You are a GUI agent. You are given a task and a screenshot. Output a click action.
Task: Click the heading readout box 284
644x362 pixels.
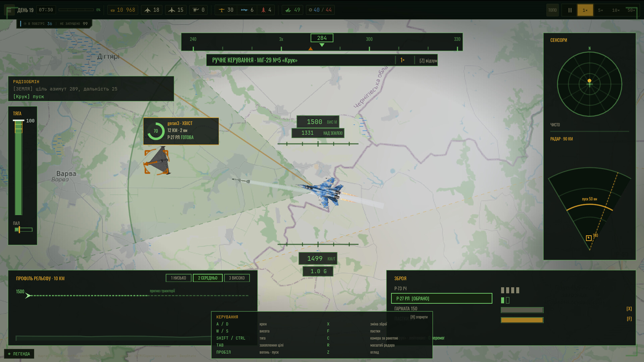(x=322, y=38)
